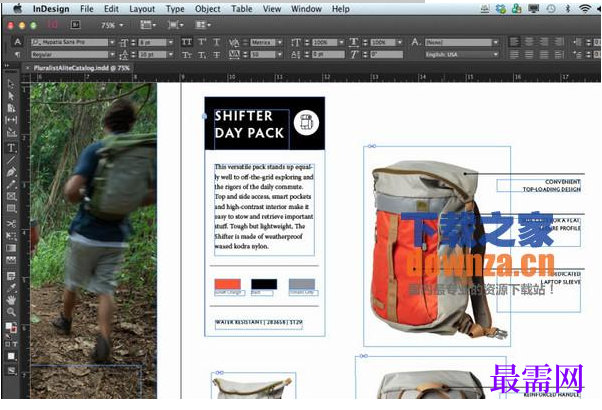Click the SHIFTER DAY PACK title frame
The image size is (602, 410).
251,129
